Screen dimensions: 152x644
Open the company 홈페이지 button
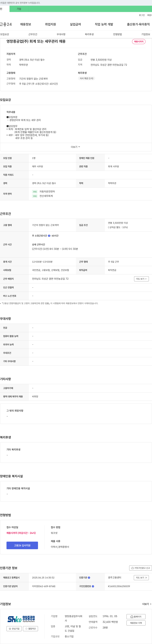[136, 617]
